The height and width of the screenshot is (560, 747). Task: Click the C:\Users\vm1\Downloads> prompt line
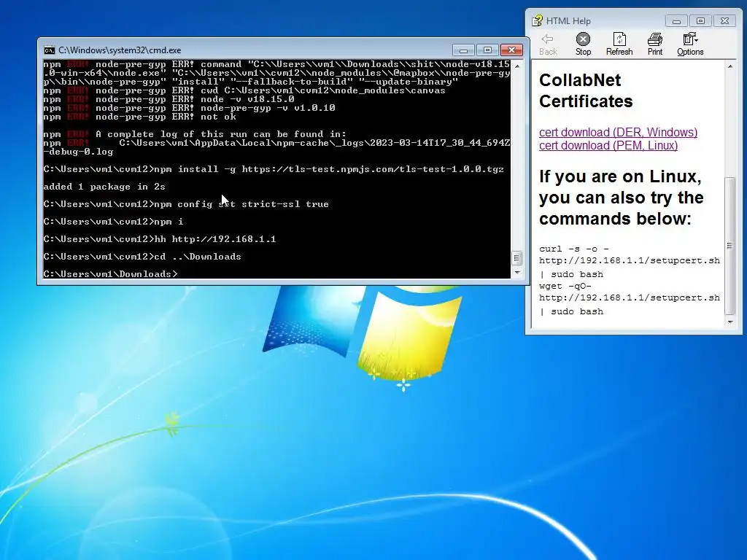(x=110, y=274)
